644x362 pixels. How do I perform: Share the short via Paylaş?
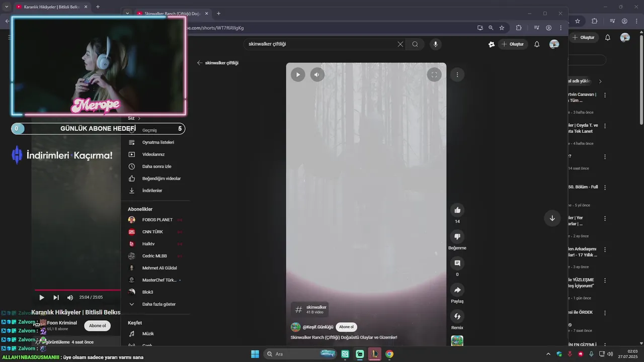457,290
